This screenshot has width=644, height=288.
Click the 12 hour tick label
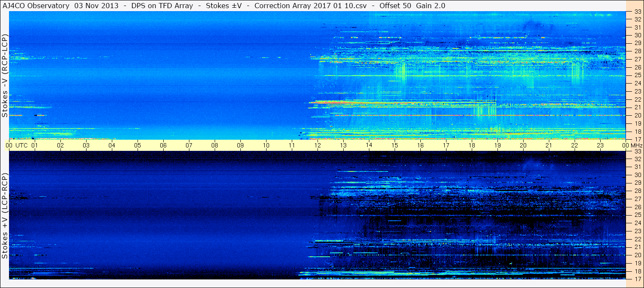click(x=318, y=145)
